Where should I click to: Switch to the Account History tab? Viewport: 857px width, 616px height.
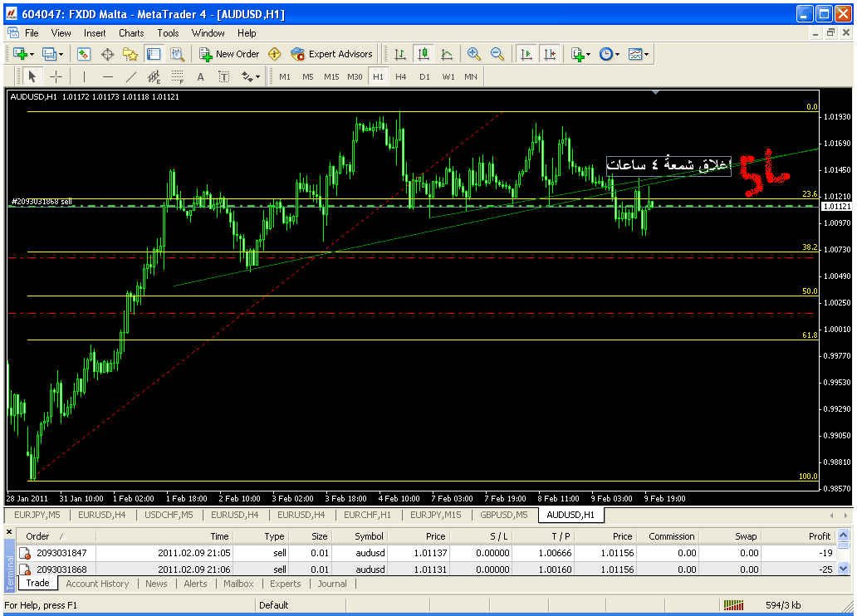tap(97, 584)
